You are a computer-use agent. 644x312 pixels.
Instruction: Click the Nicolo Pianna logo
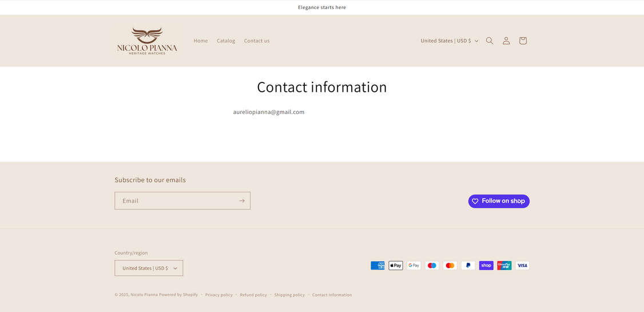147,41
